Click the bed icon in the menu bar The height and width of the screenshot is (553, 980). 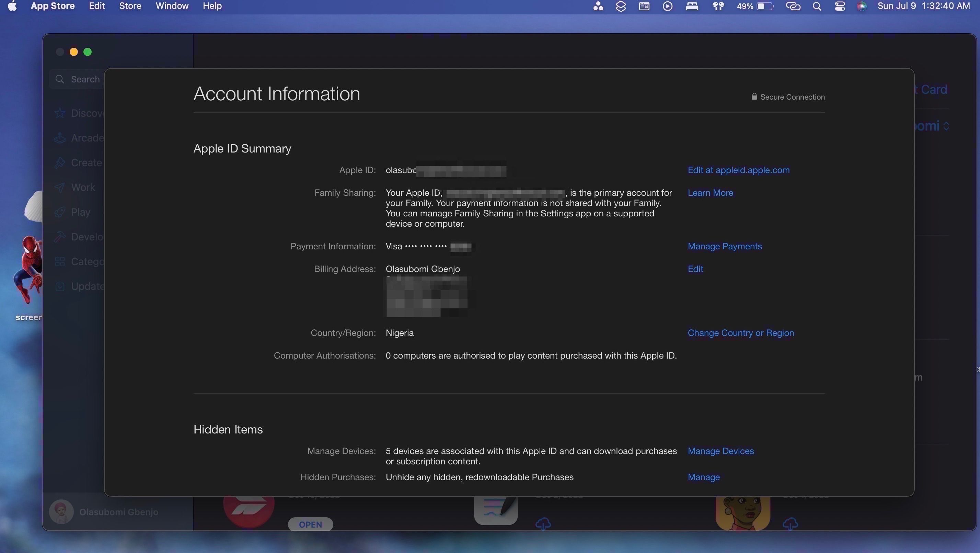(692, 6)
